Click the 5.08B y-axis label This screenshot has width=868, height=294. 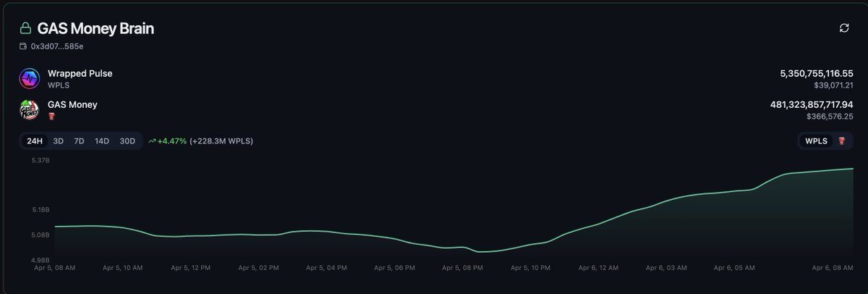(x=40, y=235)
